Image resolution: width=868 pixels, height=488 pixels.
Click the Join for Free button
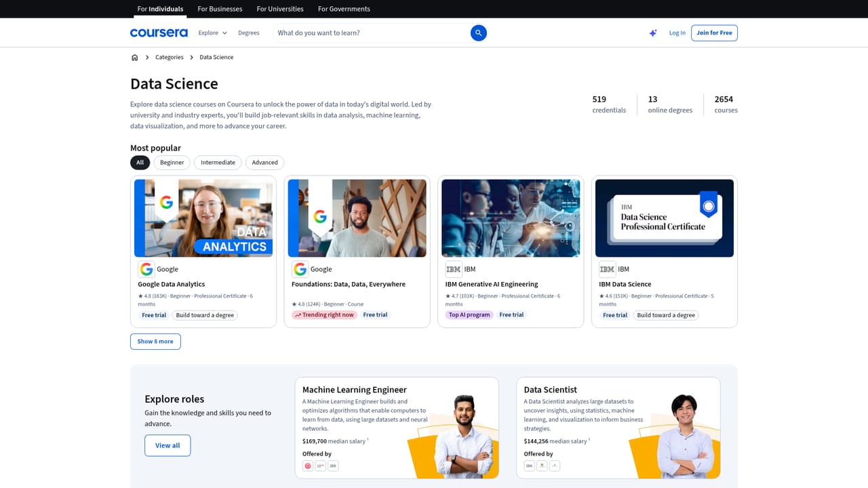click(x=714, y=33)
